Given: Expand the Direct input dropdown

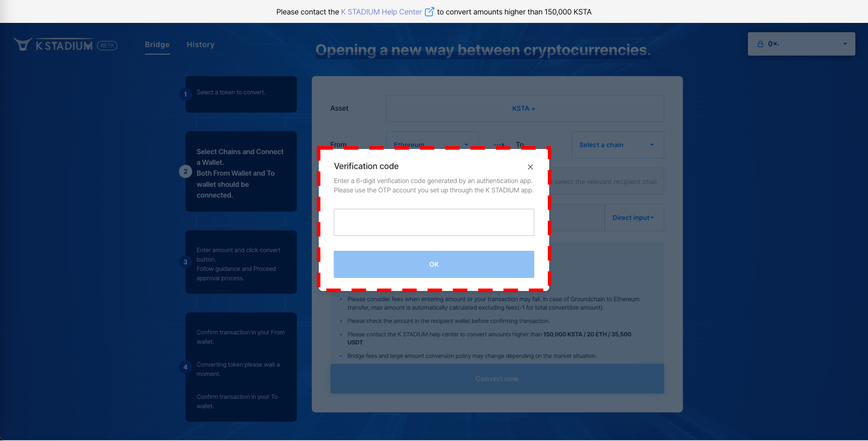Looking at the screenshot, I should [633, 218].
